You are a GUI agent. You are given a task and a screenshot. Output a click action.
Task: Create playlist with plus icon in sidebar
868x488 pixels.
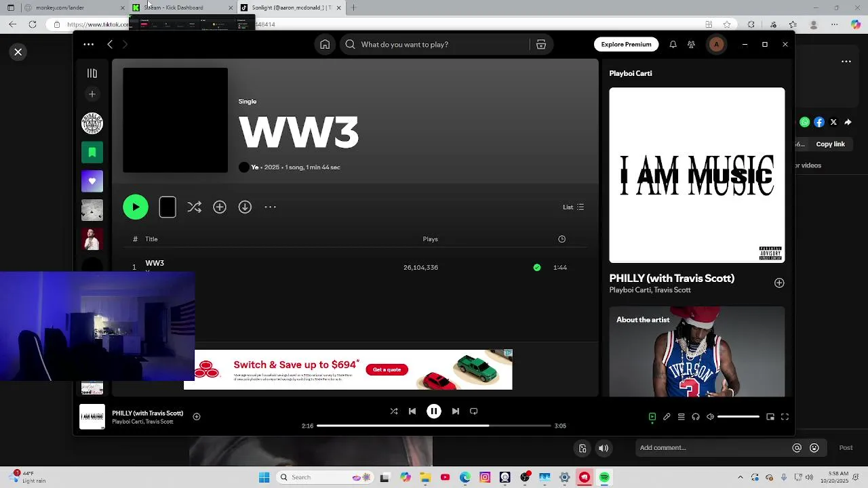92,94
